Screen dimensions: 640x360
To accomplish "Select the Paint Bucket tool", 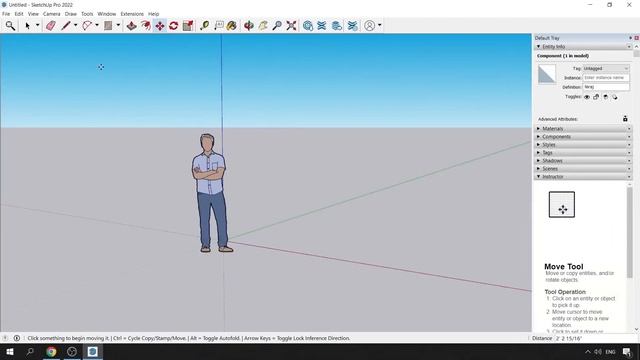I will 232,26.
